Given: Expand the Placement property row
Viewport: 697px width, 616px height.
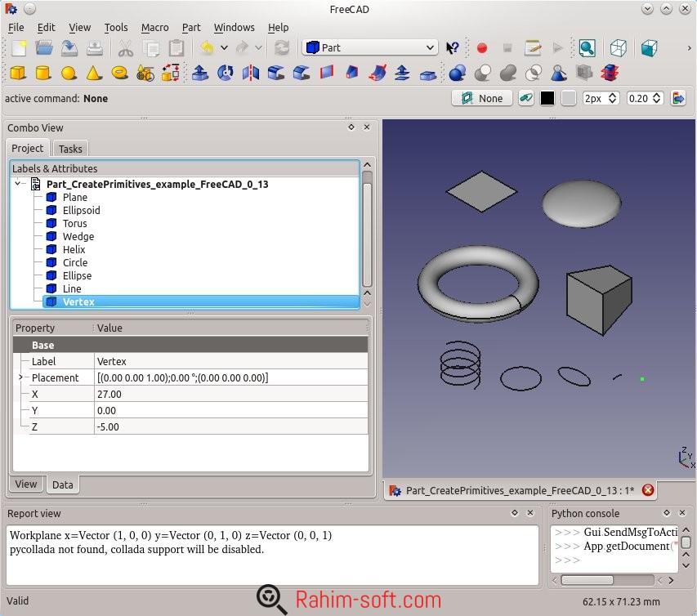Looking at the screenshot, I should point(20,377).
